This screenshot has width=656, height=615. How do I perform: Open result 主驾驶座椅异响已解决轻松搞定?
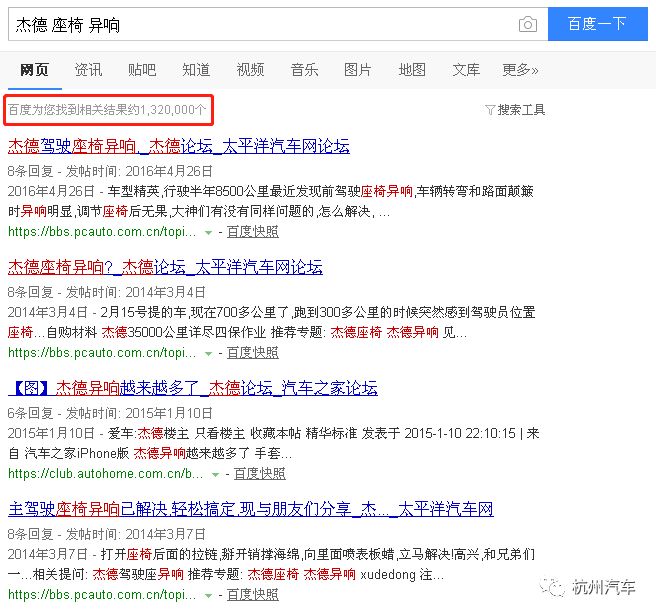tap(251, 509)
